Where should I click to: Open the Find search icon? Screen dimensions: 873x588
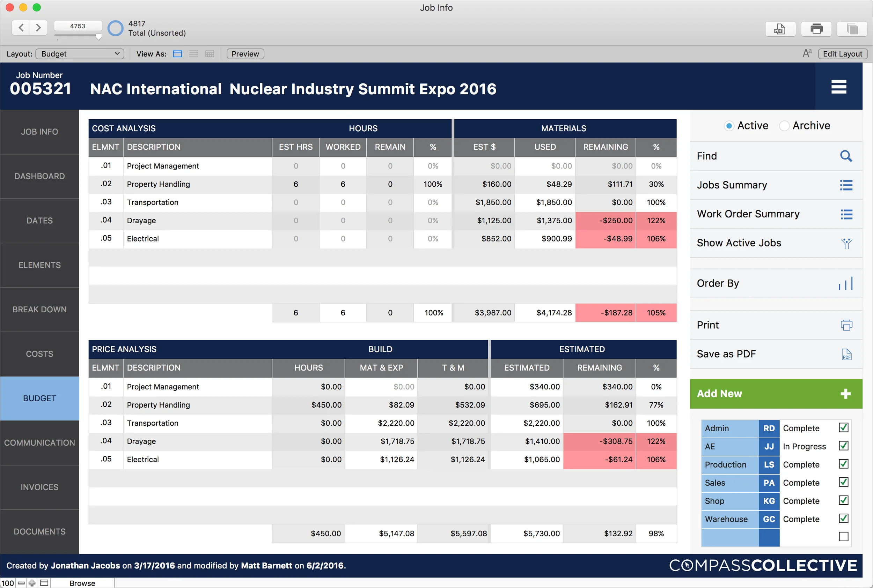(846, 156)
